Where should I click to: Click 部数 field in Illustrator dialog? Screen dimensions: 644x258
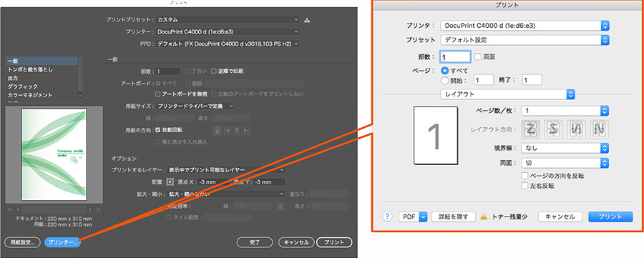pyautogui.click(x=167, y=71)
